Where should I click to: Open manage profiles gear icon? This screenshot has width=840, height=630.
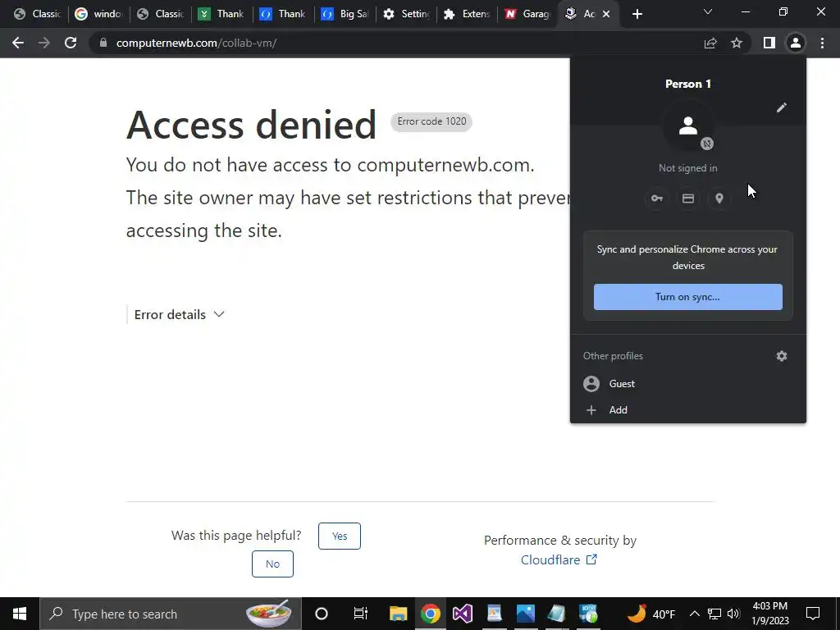pos(782,356)
